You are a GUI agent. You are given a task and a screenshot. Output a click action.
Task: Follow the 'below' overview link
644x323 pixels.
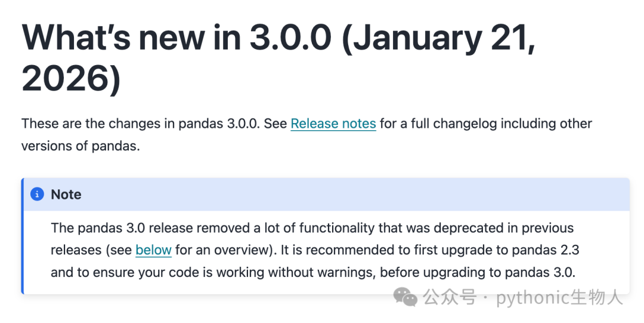coord(154,250)
